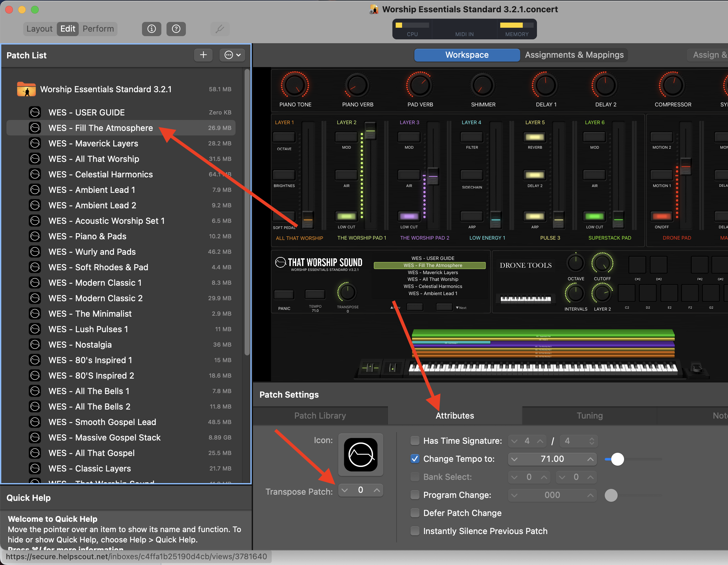Image resolution: width=728 pixels, height=565 pixels.
Task: Click the patch icon well in Attributes
Action: pyautogui.click(x=360, y=454)
